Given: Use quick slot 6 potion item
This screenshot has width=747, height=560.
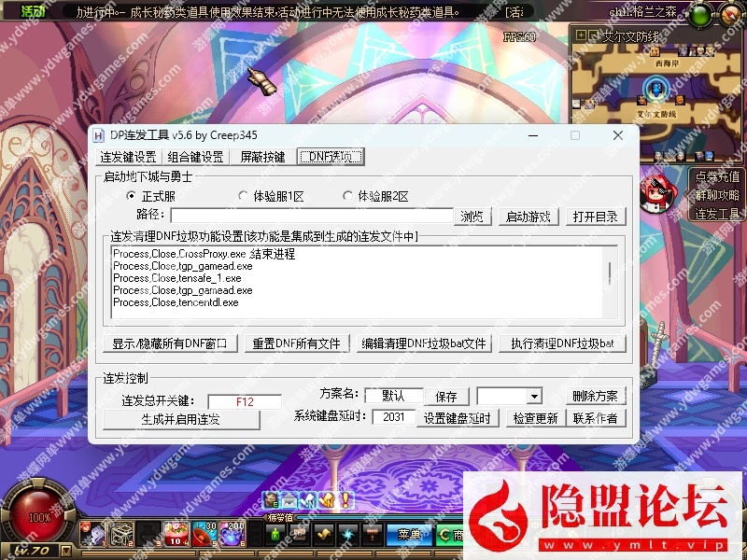Looking at the screenshot, I should point(233,533).
